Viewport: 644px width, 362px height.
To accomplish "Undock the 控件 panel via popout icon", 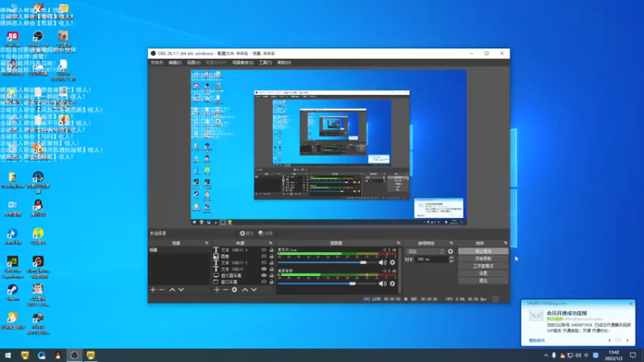I will pyautogui.click(x=506, y=243).
